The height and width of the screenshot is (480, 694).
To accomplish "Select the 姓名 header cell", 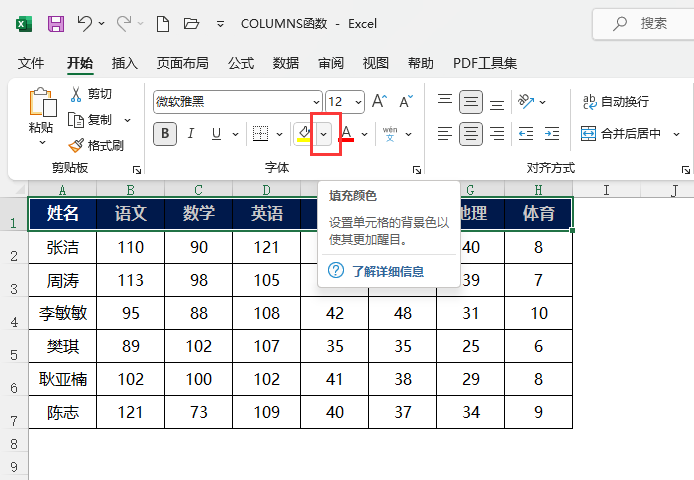I will tap(62, 213).
